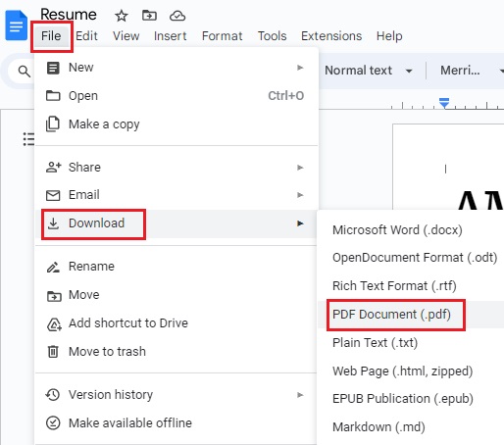Screen dimensions: 504x445
Task: Expand the Download submenu arrow
Action: pyautogui.click(x=300, y=223)
